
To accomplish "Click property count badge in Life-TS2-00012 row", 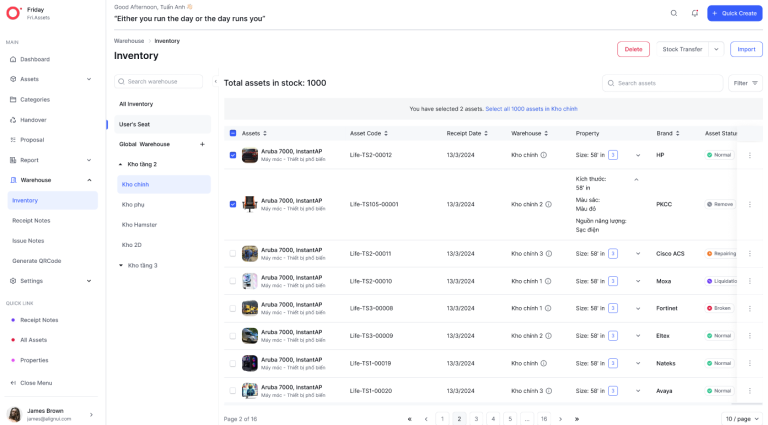I will click(613, 155).
